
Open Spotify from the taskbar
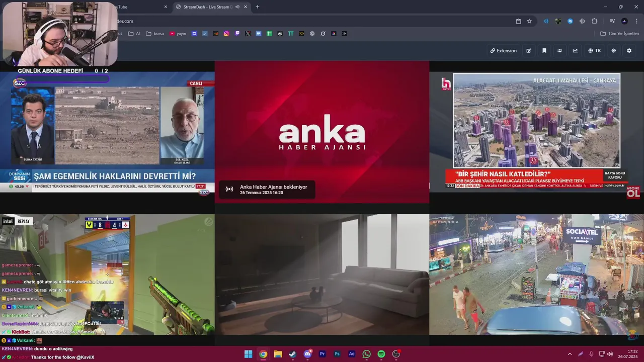click(x=381, y=354)
